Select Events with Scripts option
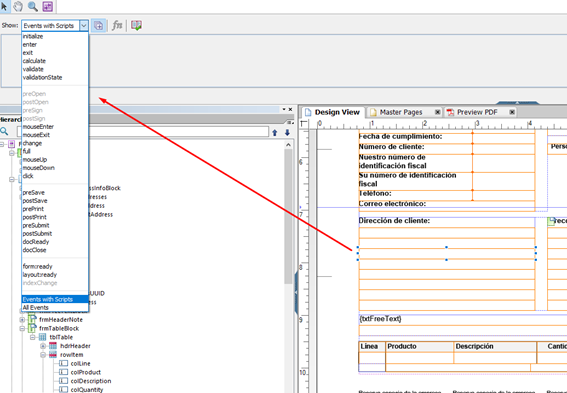The width and height of the screenshot is (567, 393). (55, 299)
